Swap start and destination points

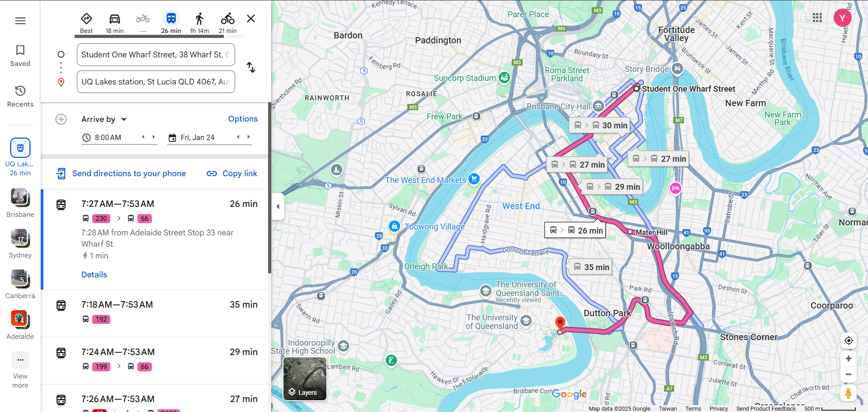(251, 68)
